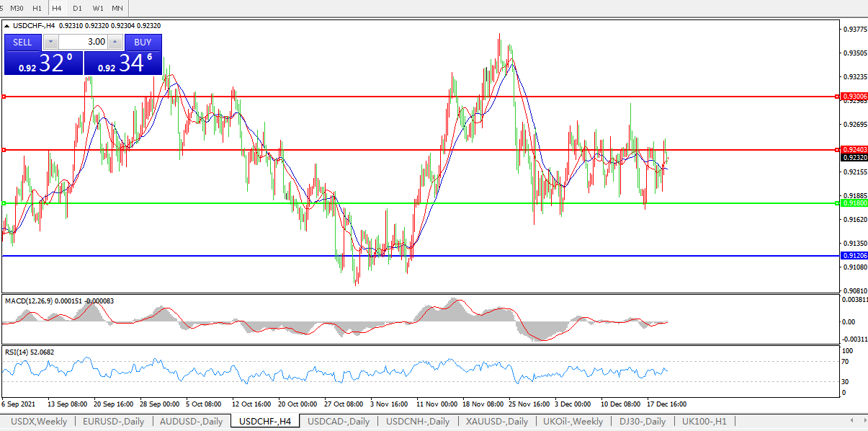The image size is (868, 431).
Task: Decrease lot volume with the down arrow
Action: tap(50, 42)
